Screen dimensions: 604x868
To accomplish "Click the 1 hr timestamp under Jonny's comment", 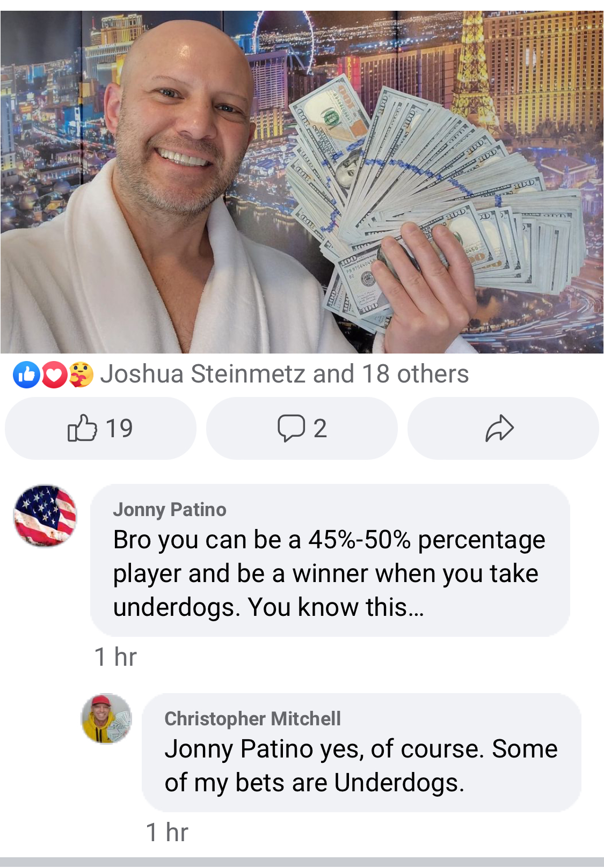I will click(115, 657).
